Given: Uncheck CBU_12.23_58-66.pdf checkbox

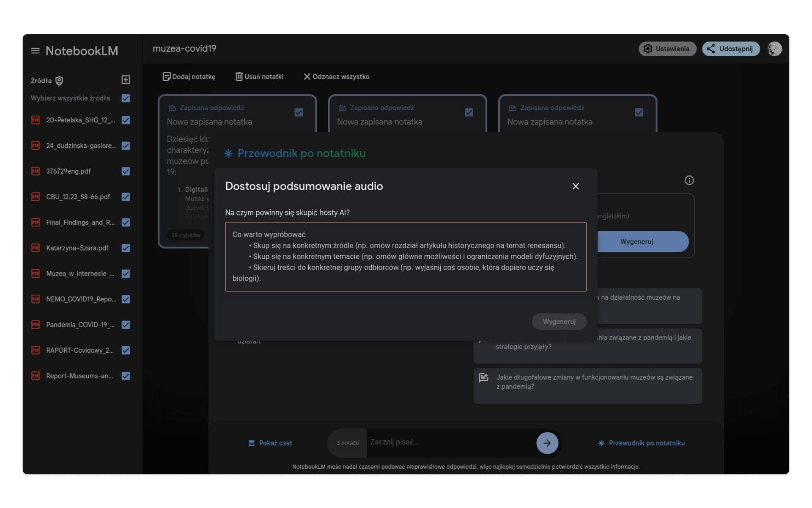Looking at the screenshot, I should (x=126, y=197).
